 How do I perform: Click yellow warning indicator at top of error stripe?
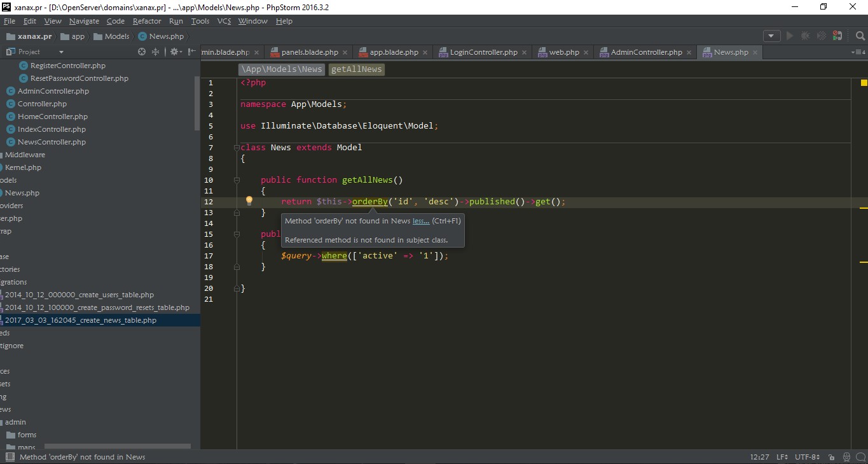864,83
